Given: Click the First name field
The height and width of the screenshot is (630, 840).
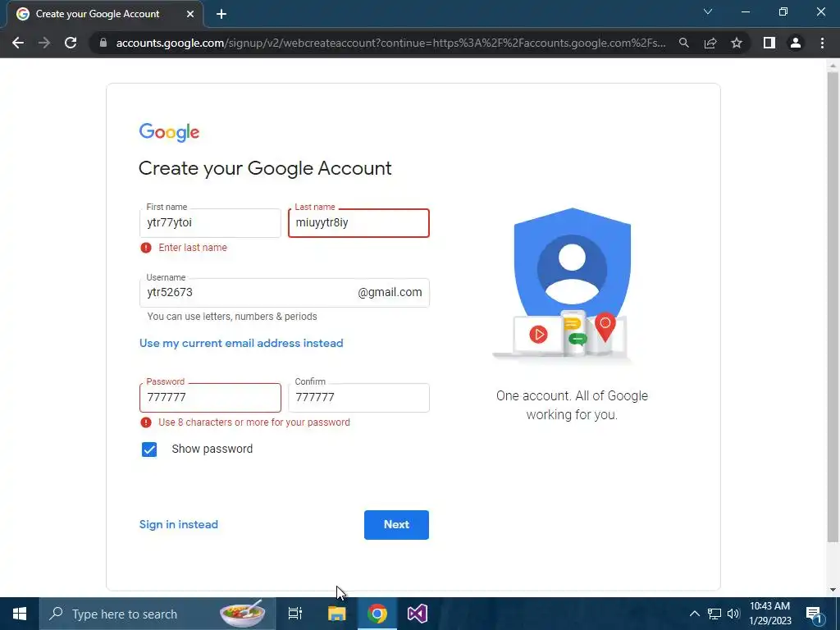Looking at the screenshot, I should pyautogui.click(x=210, y=223).
